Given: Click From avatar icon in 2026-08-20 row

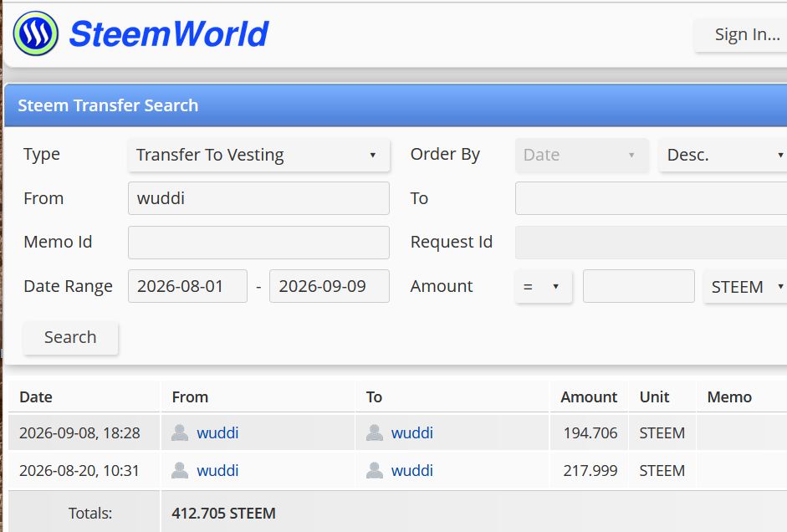Looking at the screenshot, I should (180, 470).
